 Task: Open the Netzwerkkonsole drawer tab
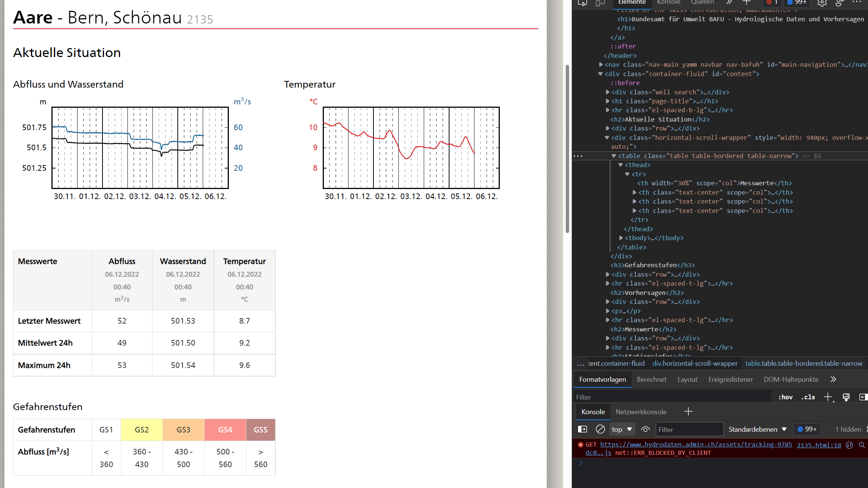point(641,412)
